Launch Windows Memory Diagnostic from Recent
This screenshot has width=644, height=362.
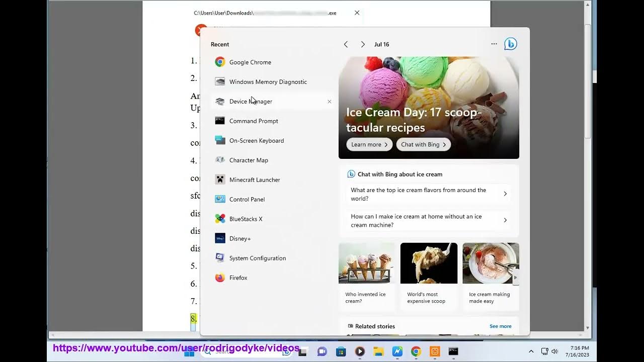click(x=272, y=81)
